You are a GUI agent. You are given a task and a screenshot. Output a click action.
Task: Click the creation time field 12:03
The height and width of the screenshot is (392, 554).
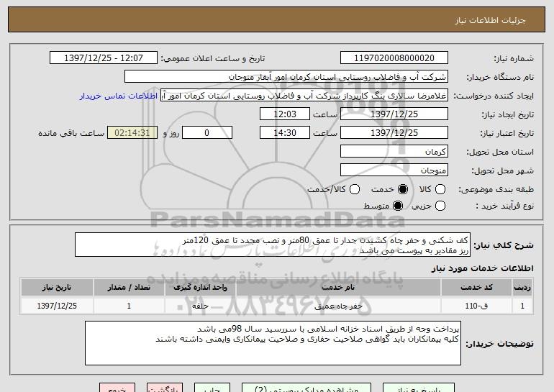[285, 114]
